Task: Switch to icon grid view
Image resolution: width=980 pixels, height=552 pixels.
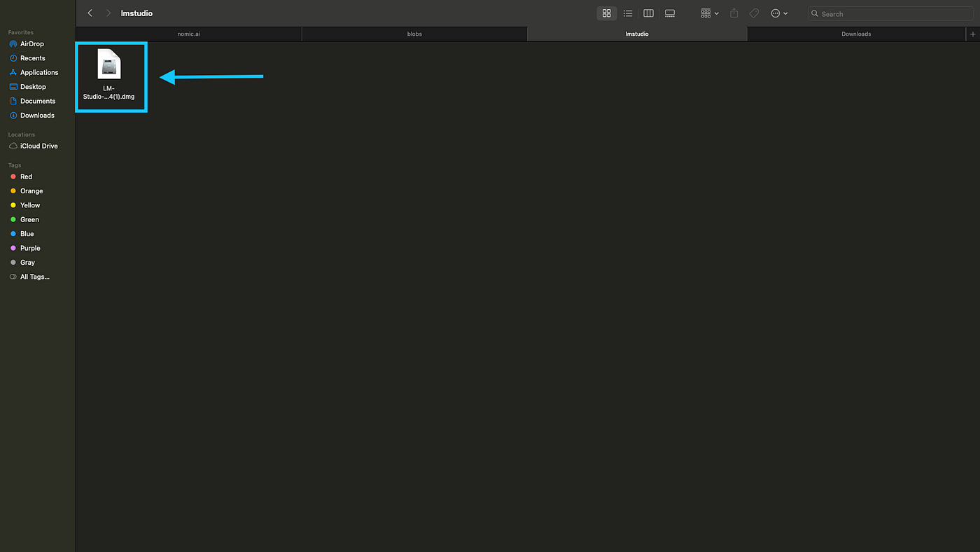Action: click(607, 13)
